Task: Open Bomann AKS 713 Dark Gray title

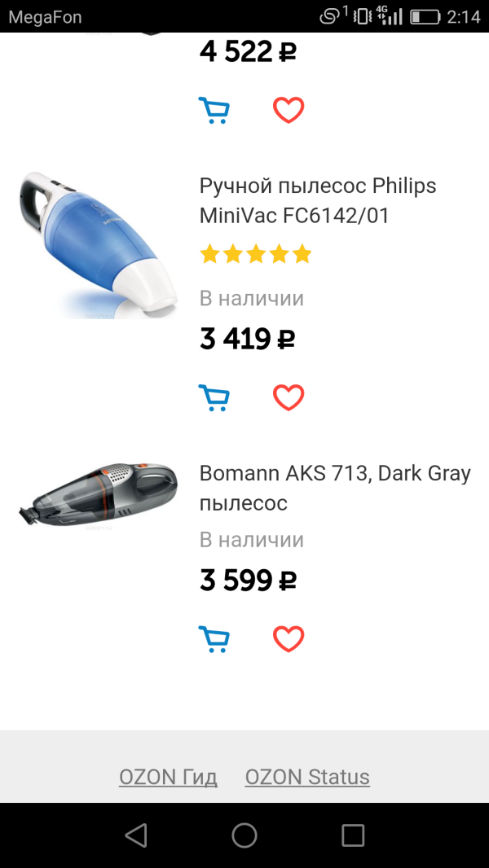Action: coord(335,488)
